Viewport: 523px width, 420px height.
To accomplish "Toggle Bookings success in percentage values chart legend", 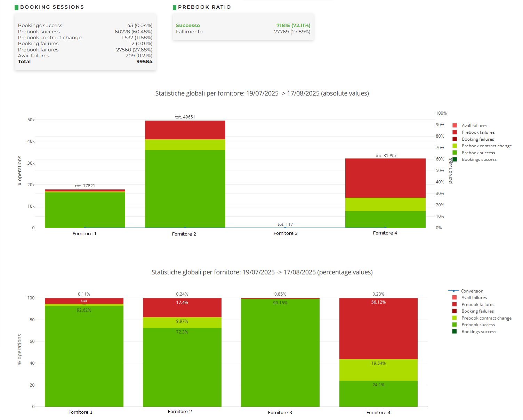I will tap(478, 332).
